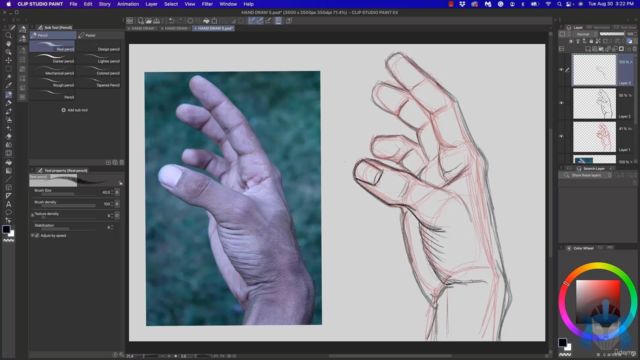Click the Brush Size value stepper arrows
Screen dimensions: 640x360
pyautogui.click(x=112, y=192)
